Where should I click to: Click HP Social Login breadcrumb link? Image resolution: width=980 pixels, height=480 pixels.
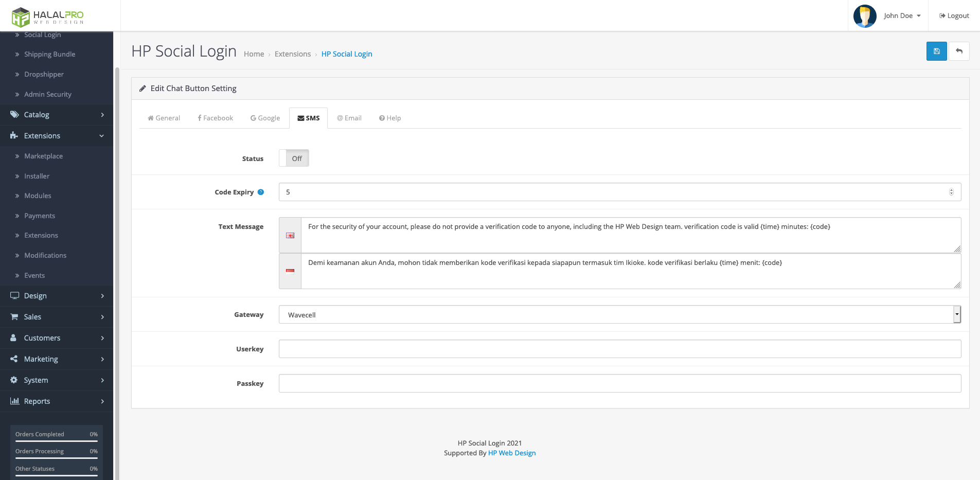coord(347,54)
